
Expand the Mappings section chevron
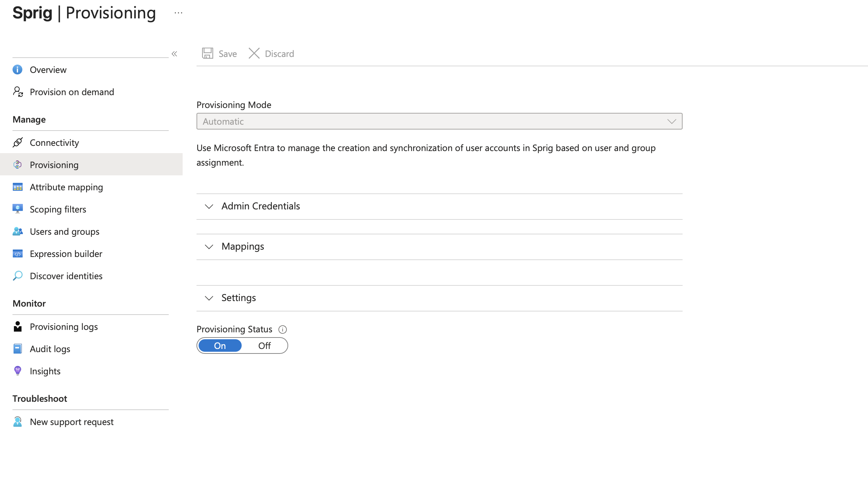coord(209,247)
